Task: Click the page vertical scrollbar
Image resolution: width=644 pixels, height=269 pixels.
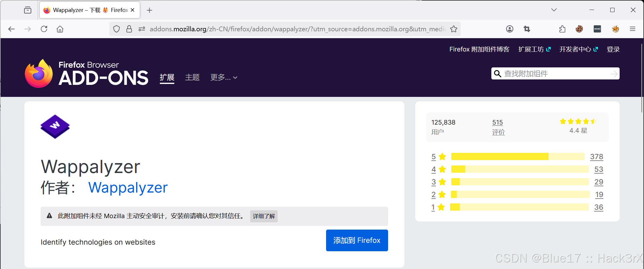Action: click(642, 78)
